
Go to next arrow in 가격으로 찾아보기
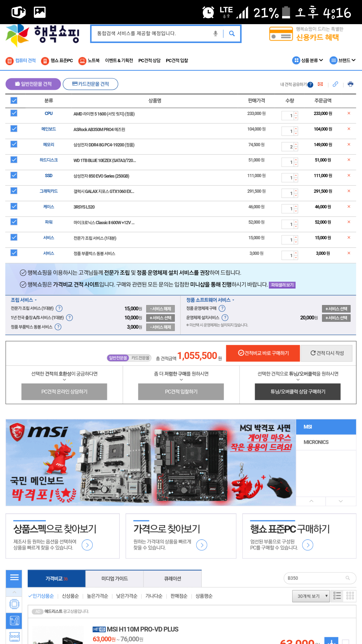tap(202, 545)
